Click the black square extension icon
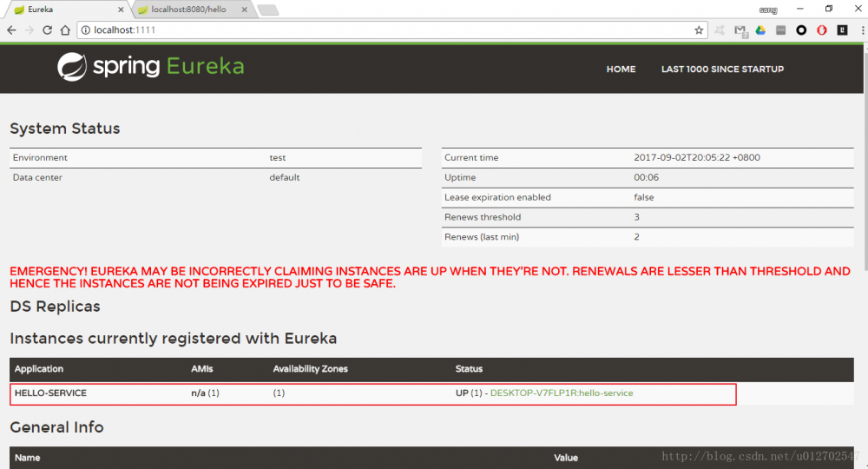868x469 pixels. click(842, 30)
